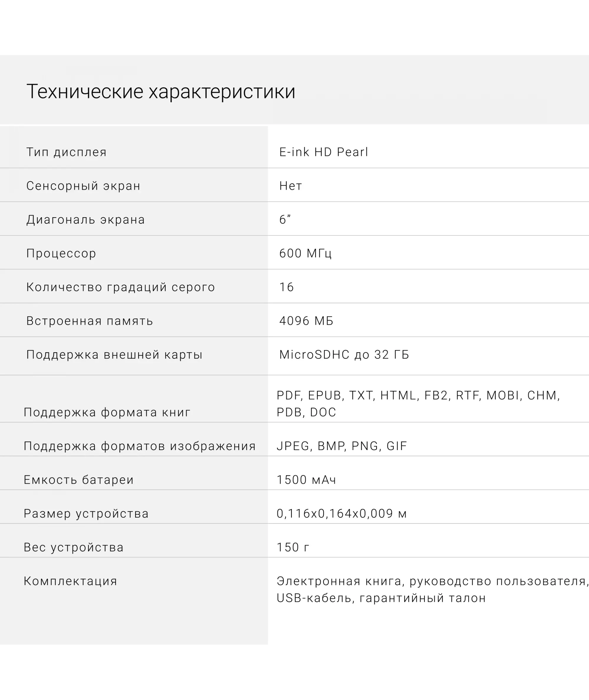Click the '1500 мАч' battery value

pyautogui.click(x=306, y=480)
